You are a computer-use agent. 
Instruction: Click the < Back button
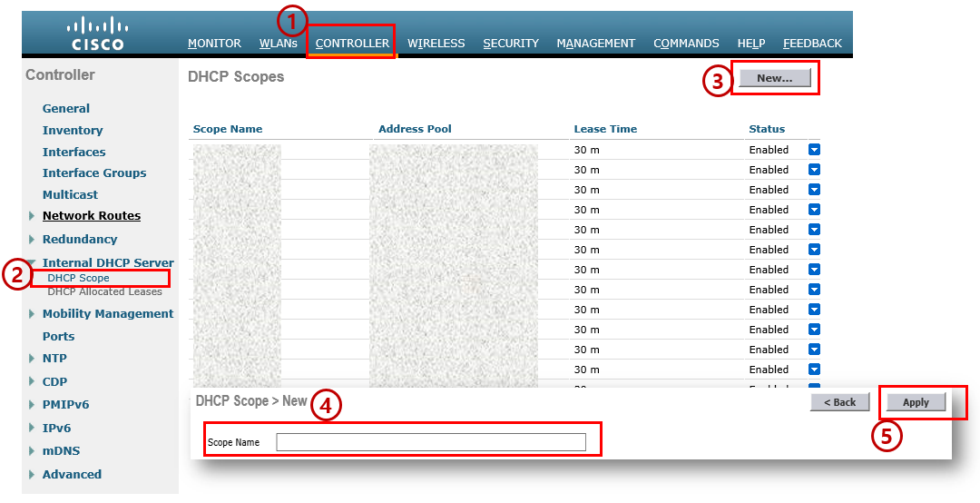[x=840, y=402]
